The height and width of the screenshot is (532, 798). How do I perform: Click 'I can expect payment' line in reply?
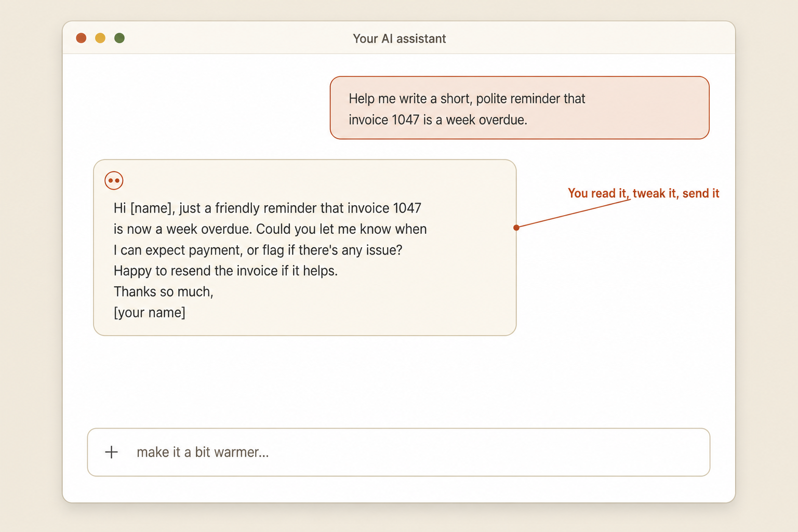(x=258, y=250)
